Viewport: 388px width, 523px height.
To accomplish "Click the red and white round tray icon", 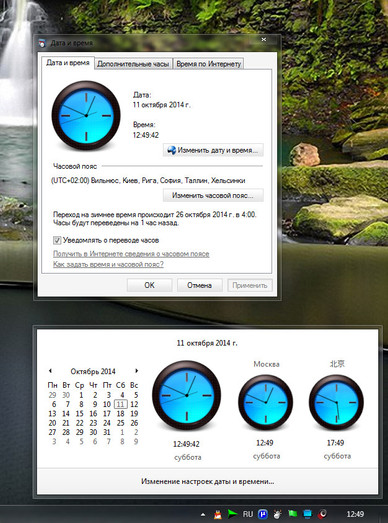I will pos(322,514).
